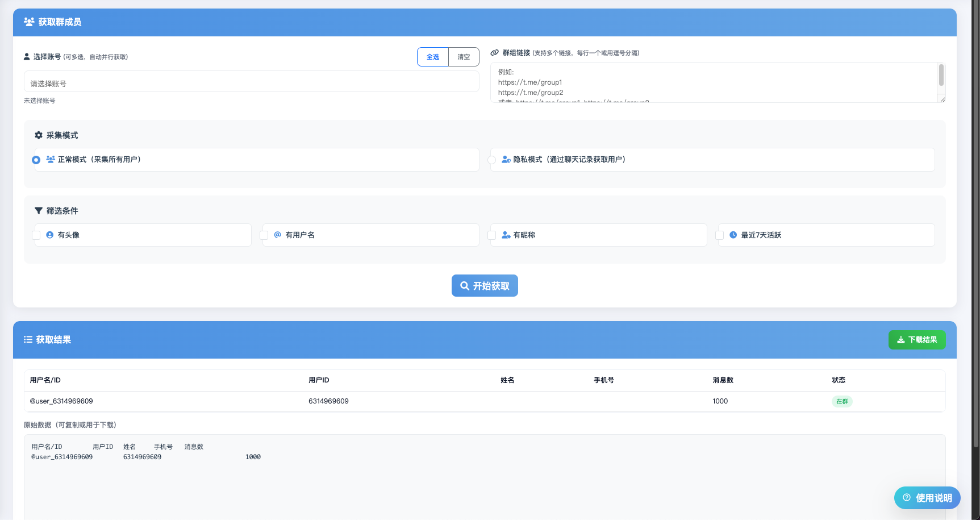Click the gear icon next to 采集模式
This screenshot has width=980, height=520.
coord(39,135)
